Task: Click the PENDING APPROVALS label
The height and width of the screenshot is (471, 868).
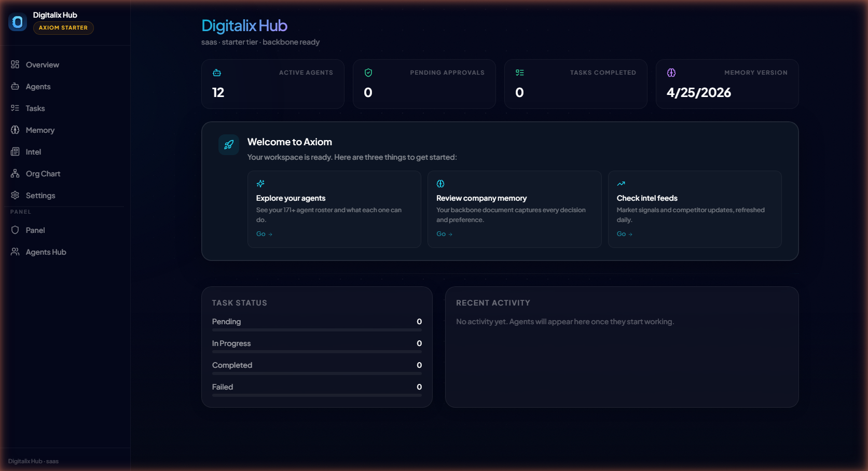Action: (x=447, y=73)
